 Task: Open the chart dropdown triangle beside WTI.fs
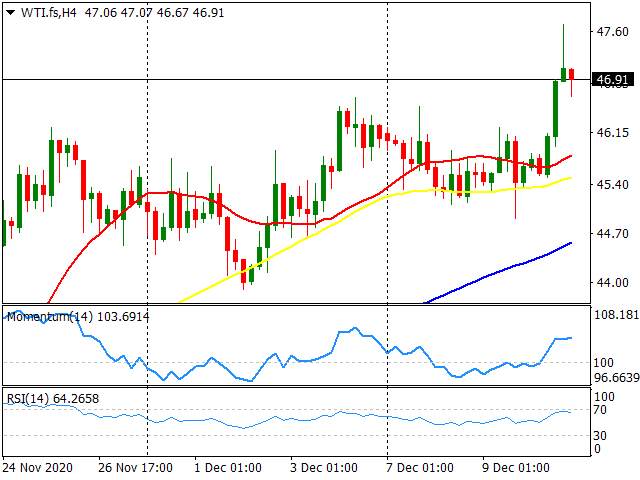pos(11,13)
